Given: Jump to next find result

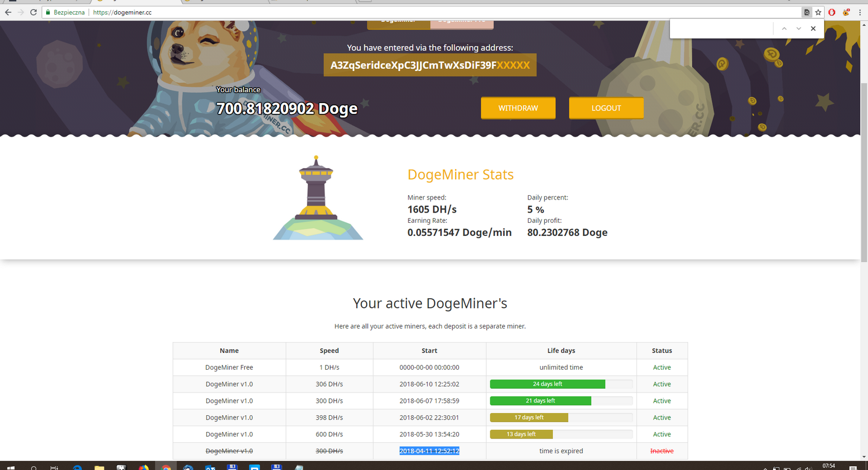Looking at the screenshot, I should 799,29.
